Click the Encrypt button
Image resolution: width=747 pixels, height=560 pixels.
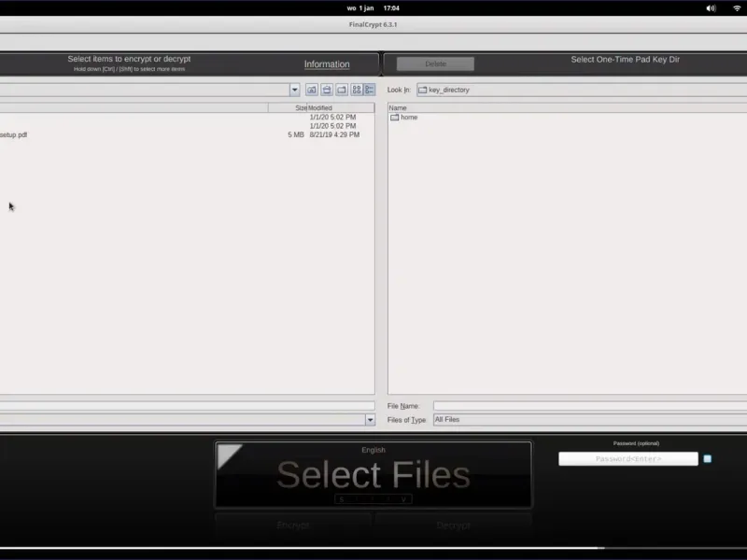pyautogui.click(x=293, y=525)
